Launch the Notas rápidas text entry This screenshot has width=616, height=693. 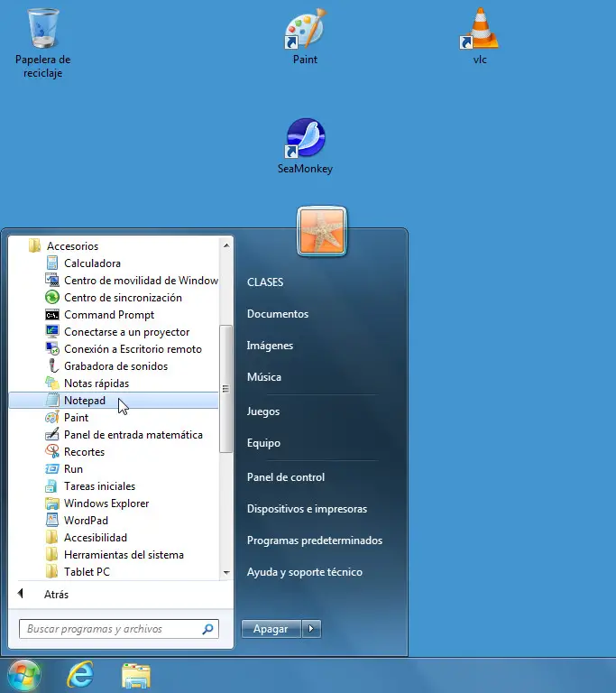tap(97, 383)
